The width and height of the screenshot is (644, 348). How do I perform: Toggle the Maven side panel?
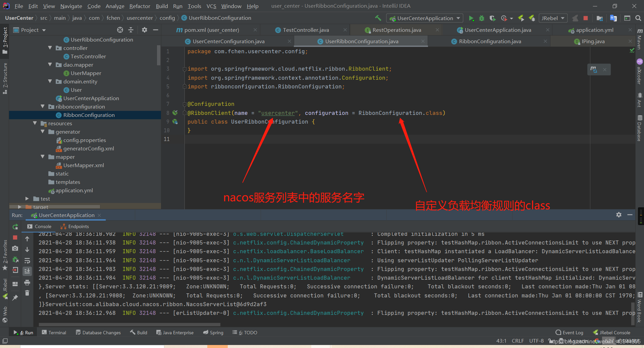pyautogui.click(x=640, y=39)
